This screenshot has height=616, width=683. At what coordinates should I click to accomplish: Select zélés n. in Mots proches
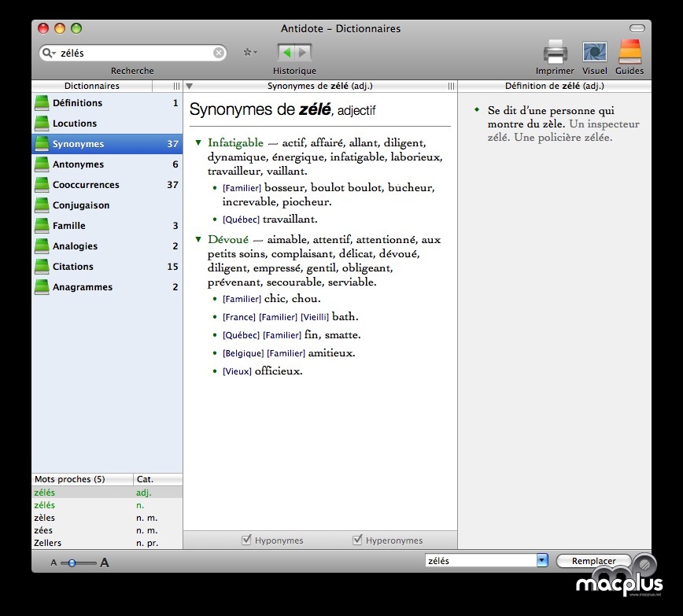[x=107, y=505]
